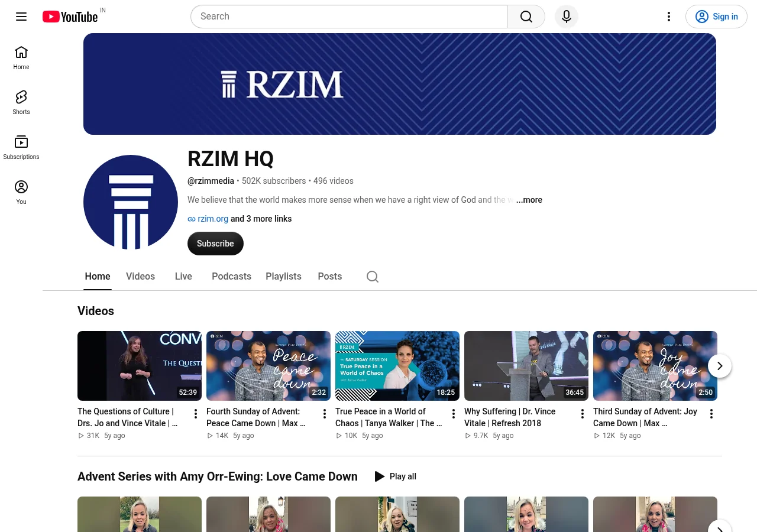The image size is (757, 532).
Task: Open Why Suffering video thumbnail
Action: click(526, 366)
